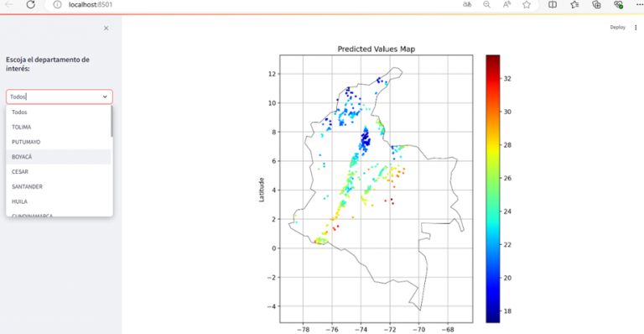The height and width of the screenshot is (334, 644).
Task: Open the split screen icon
Action: point(553,4)
